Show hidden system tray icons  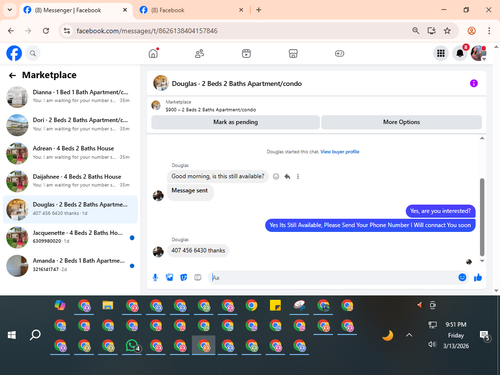409,335
